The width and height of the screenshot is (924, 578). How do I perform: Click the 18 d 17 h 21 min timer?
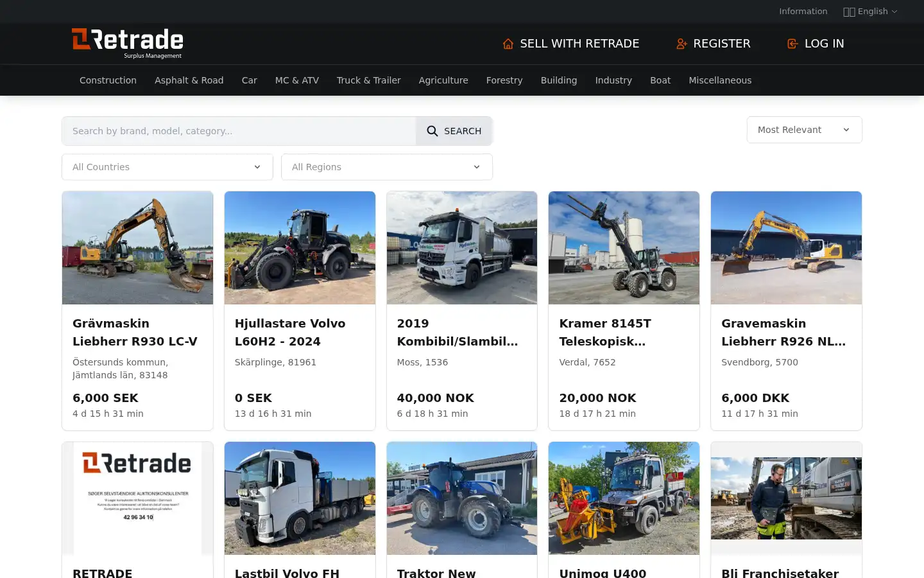click(x=597, y=414)
